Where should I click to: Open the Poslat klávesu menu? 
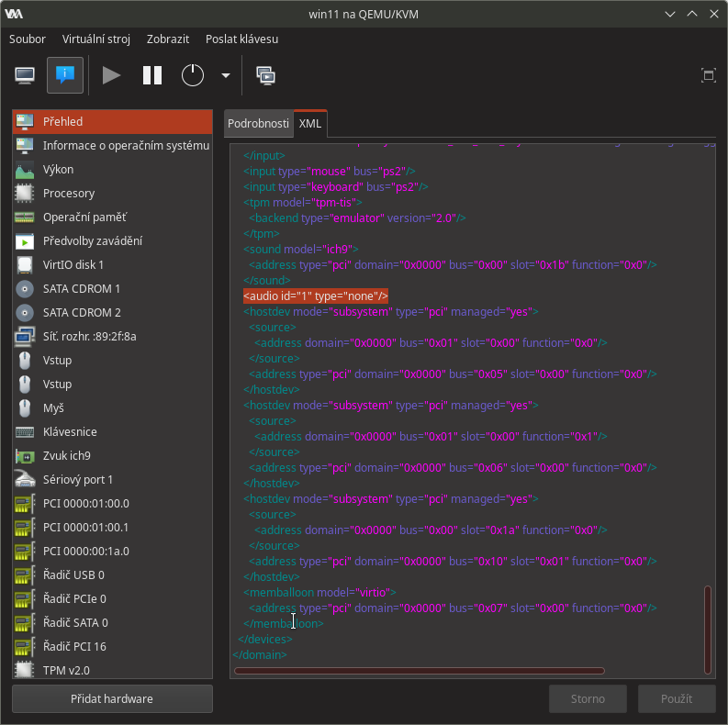(x=241, y=39)
